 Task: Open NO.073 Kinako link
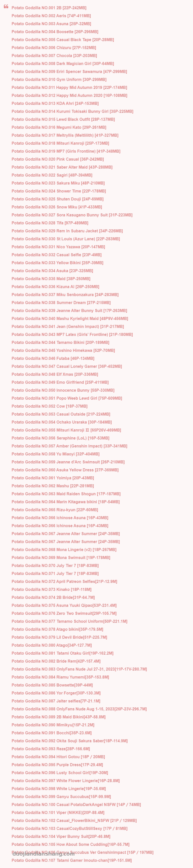click(51, 590)
